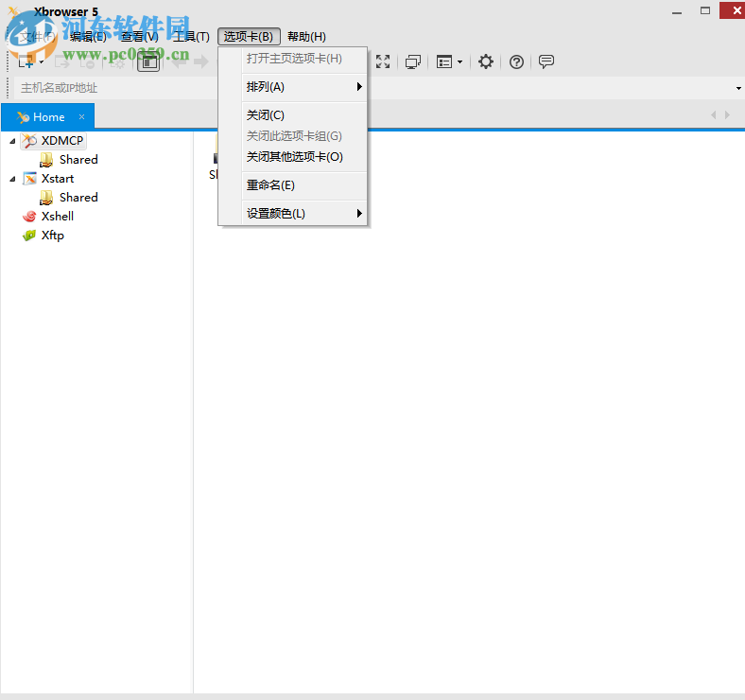Click the Xftp green icon
This screenshot has height=700, width=745.
tap(29, 236)
